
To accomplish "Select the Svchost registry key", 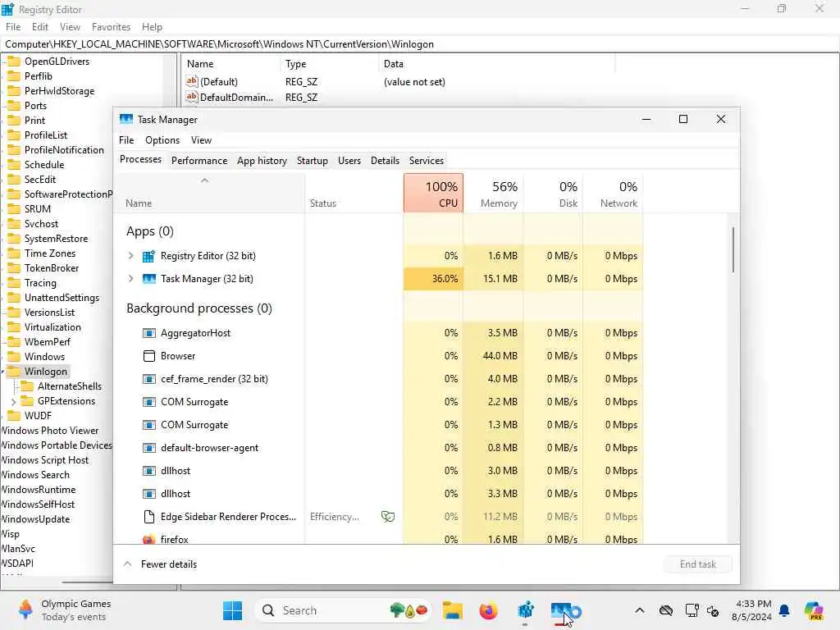I will pyautogui.click(x=41, y=224).
